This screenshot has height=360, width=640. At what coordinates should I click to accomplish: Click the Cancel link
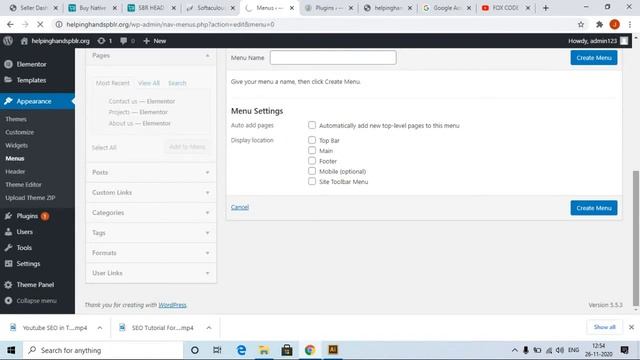pyautogui.click(x=240, y=207)
